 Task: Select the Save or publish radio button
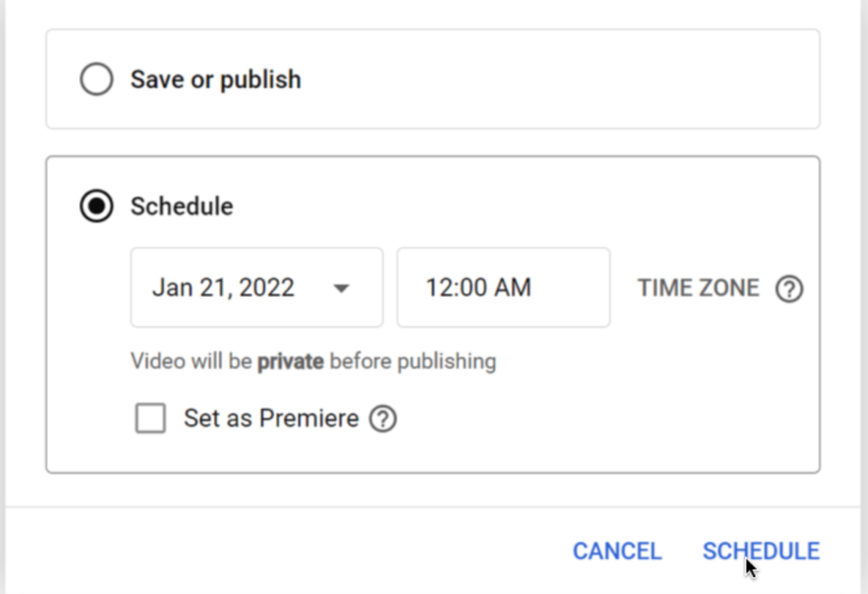(97, 79)
